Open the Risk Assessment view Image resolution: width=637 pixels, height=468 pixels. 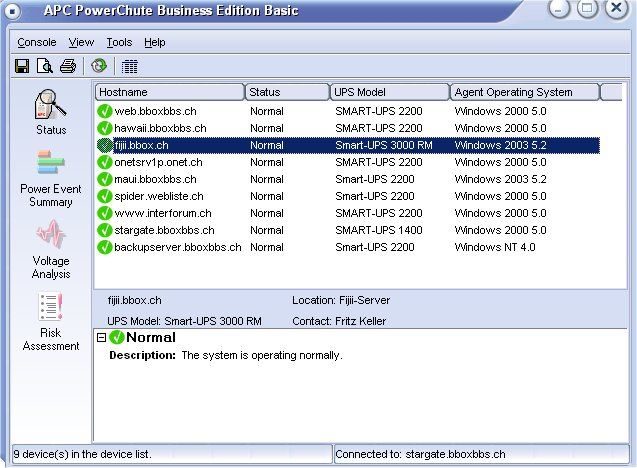pyautogui.click(x=51, y=322)
